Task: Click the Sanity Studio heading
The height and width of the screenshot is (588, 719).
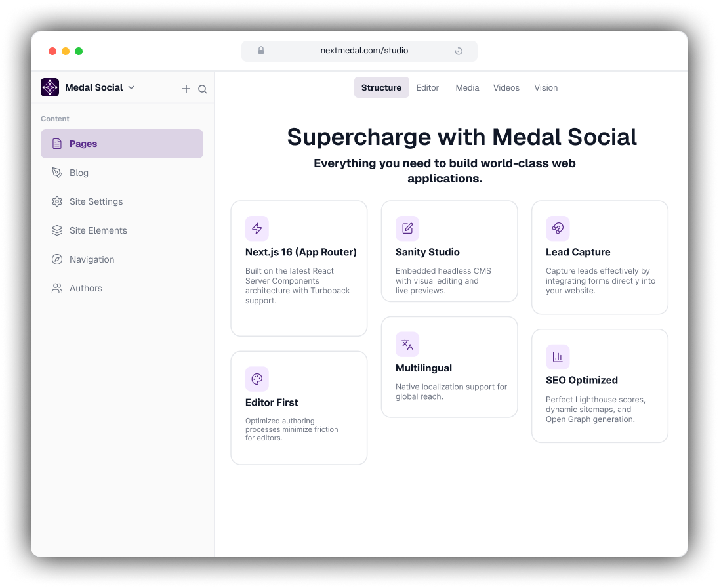Action: click(427, 252)
